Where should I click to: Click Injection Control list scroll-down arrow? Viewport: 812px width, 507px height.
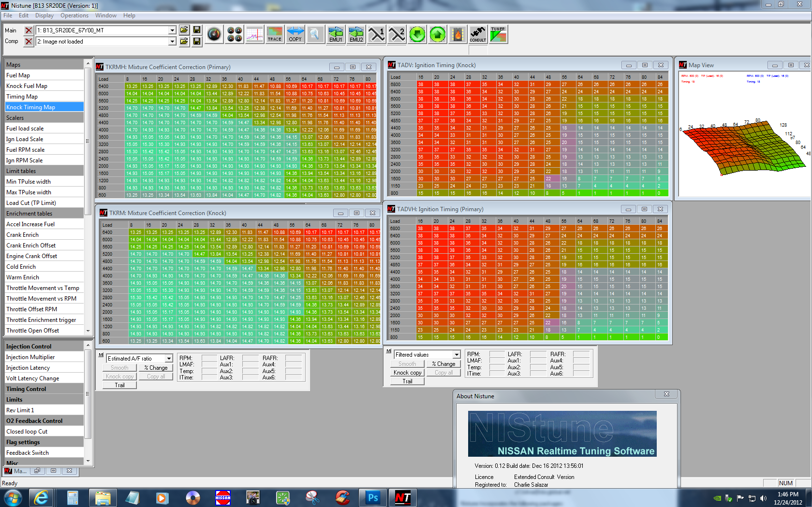88,461
